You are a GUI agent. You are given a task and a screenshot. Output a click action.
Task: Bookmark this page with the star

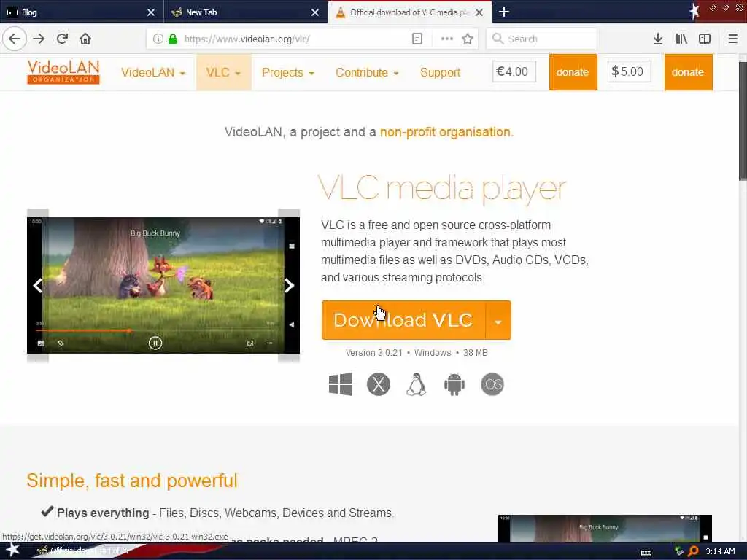click(468, 39)
